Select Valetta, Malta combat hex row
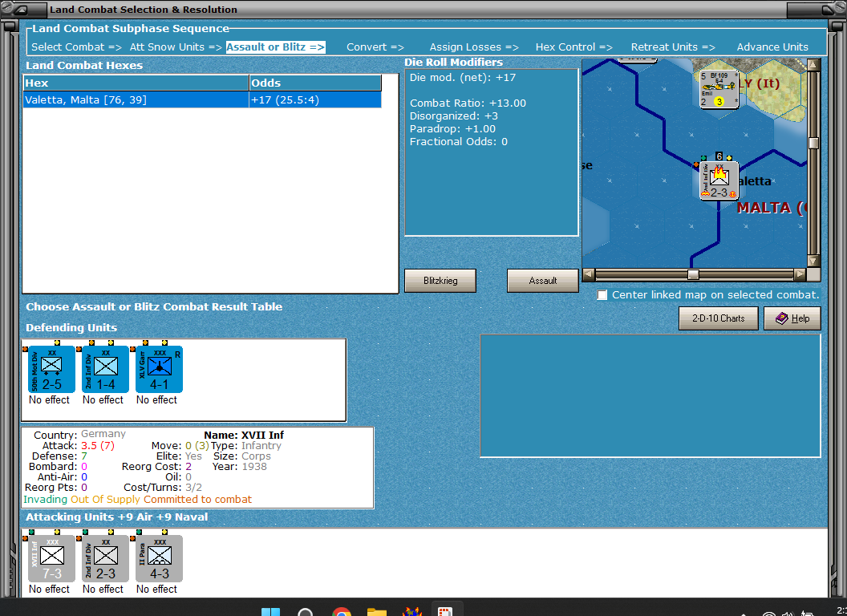The image size is (847, 616). click(202, 100)
